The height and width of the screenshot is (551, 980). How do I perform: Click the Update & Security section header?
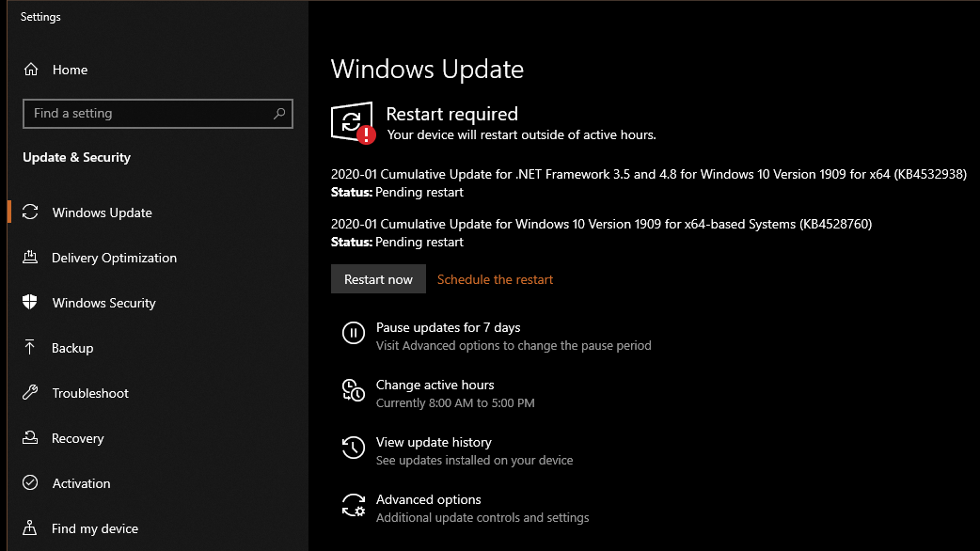point(77,157)
